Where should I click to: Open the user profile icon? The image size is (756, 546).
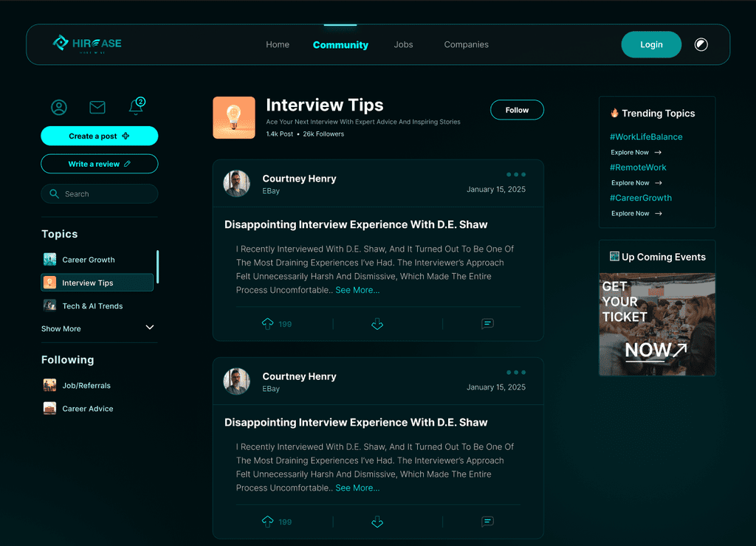tap(59, 107)
